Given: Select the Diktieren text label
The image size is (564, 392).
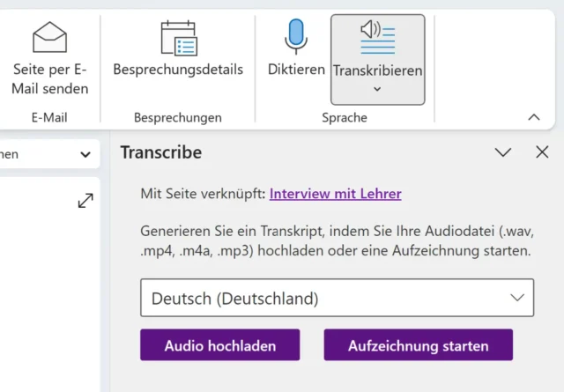Looking at the screenshot, I should pyautogui.click(x=296, y=70).
